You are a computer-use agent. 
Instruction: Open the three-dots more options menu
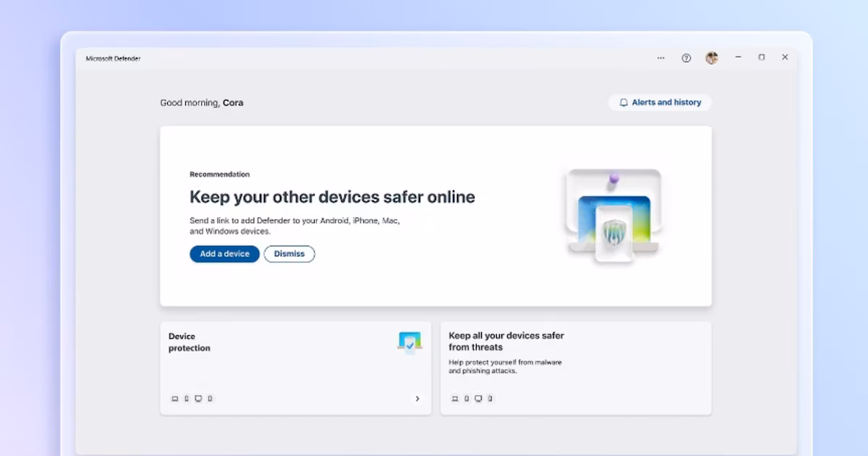click(x=660, y=58)
